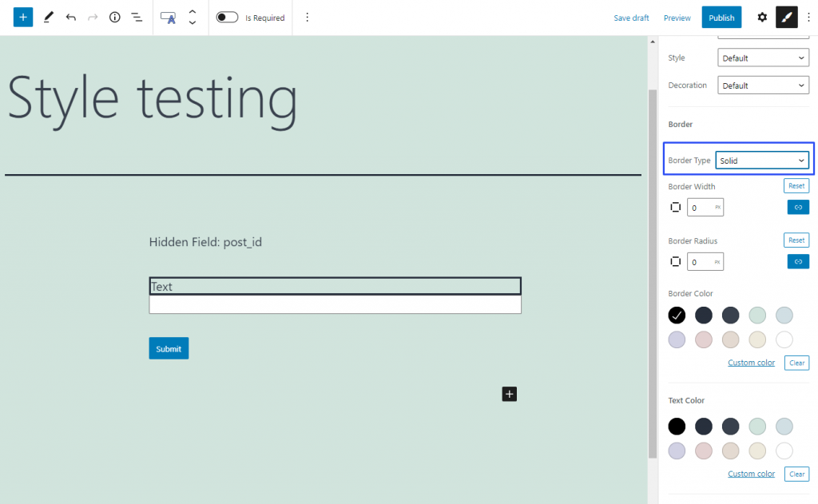Open block toolbar more options
Screen dimensions: 818x504
(308, 18)
